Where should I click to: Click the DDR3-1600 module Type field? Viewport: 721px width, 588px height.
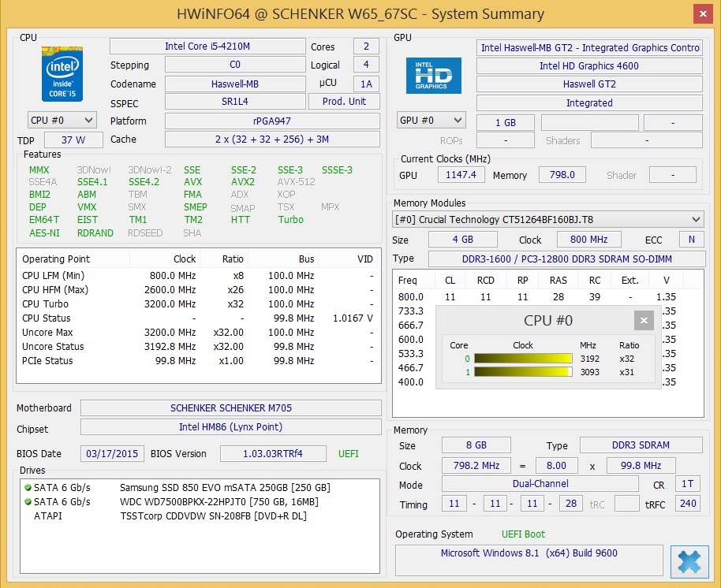[x=566, y=259]
